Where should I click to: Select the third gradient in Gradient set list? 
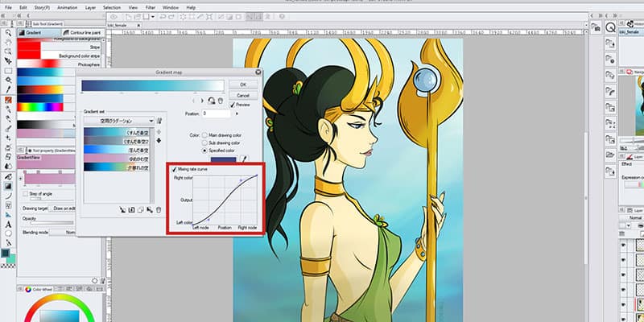(x=116, y=150)
